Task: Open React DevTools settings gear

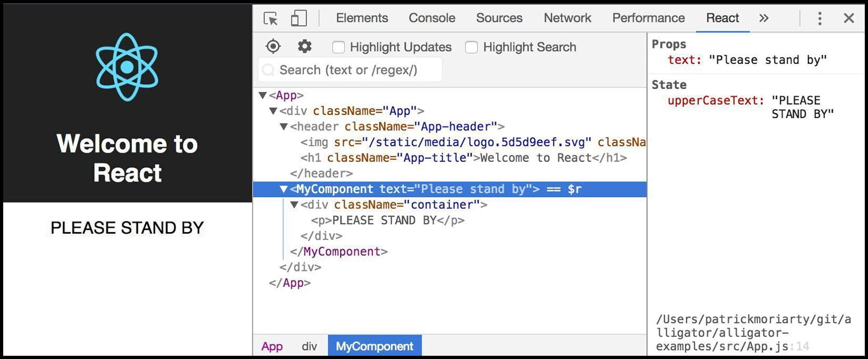Action: pyautogui.click(x=304, y=47)
